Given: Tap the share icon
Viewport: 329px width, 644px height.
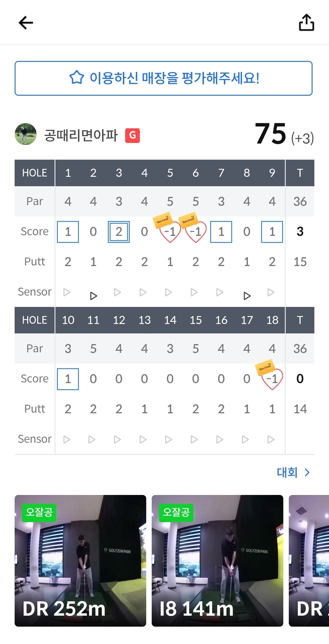Looking at the screenshot, I should pos(306,23).
